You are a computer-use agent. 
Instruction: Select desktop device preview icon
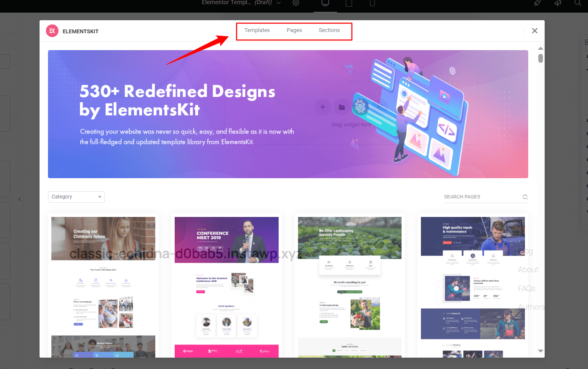(325, 3)
